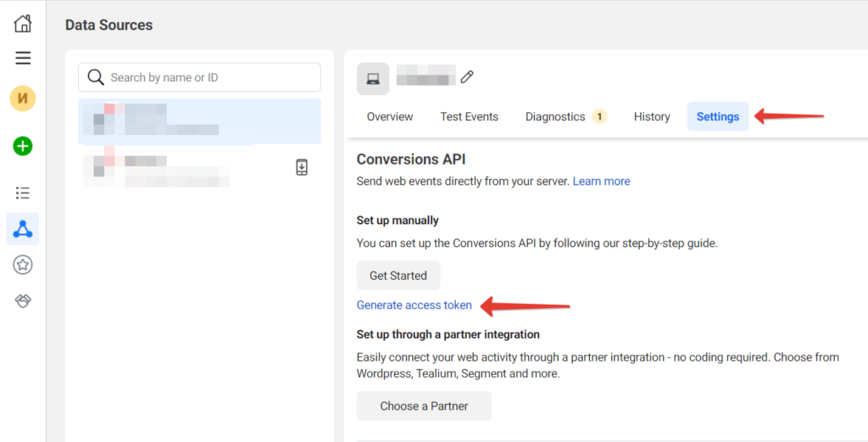Select the Data Sources triangle icon
Screen dimensions: 868x442
23,229
